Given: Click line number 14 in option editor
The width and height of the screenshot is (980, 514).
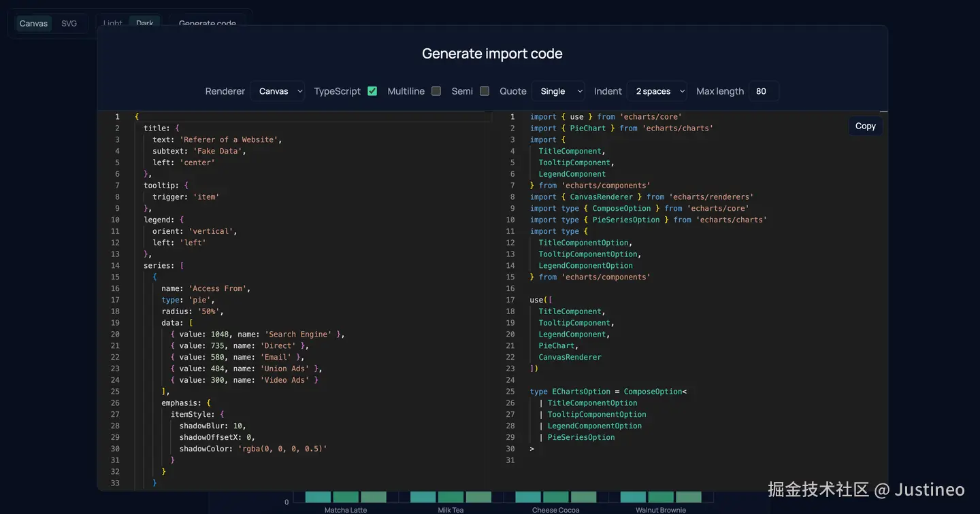Looking at the screenshot, I should [115, 265].
